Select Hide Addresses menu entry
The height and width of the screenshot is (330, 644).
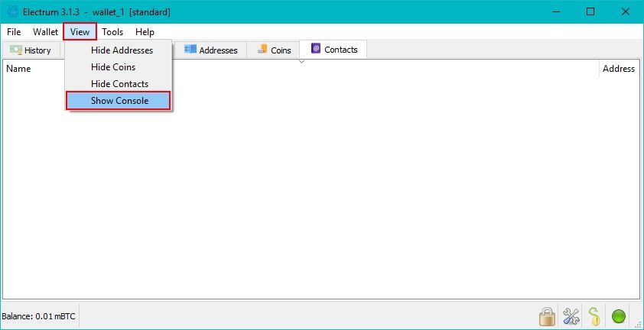119,50
